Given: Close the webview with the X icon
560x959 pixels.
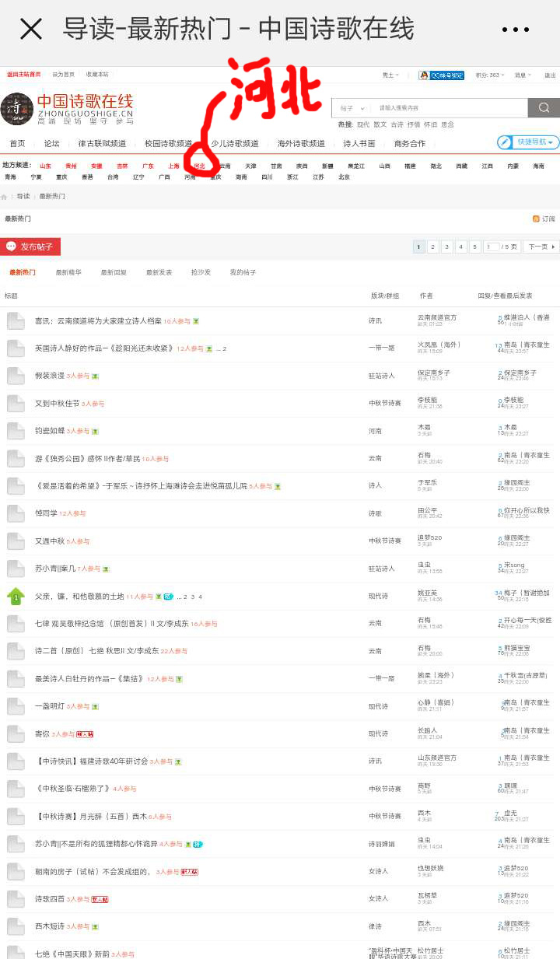Looking at the screenshot, I should click(x=31, y=30).
